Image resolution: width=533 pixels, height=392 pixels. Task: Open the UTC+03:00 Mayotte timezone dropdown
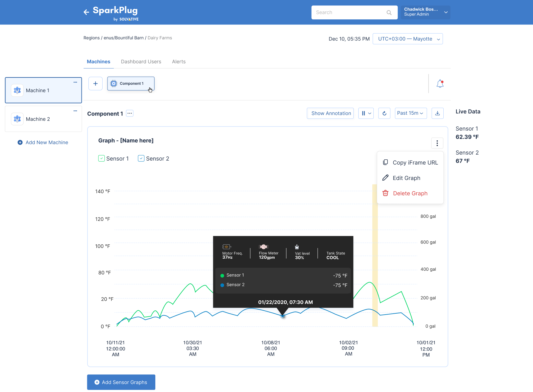click(x=408, y=39)
